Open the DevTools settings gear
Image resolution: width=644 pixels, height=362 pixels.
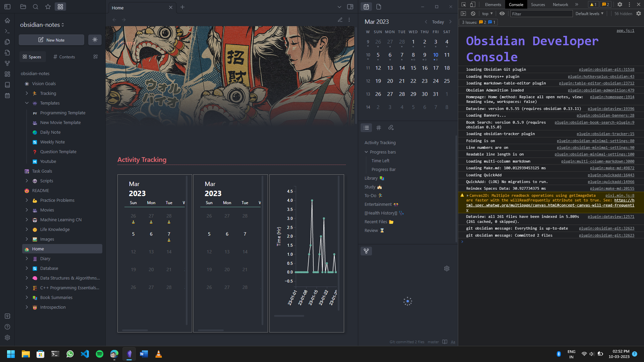click(x=620, y=4)
